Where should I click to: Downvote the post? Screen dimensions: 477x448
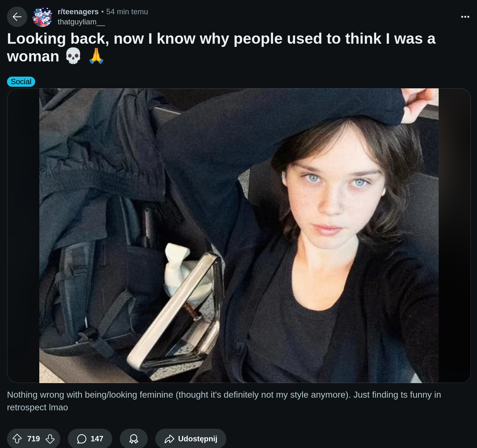(50, 439)
